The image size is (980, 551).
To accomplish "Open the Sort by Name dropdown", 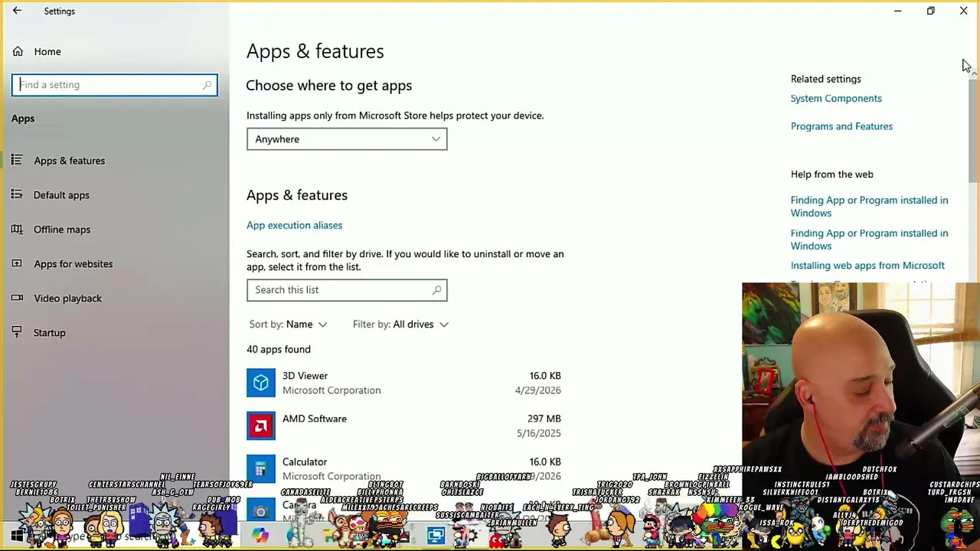I will click(289, 324).
